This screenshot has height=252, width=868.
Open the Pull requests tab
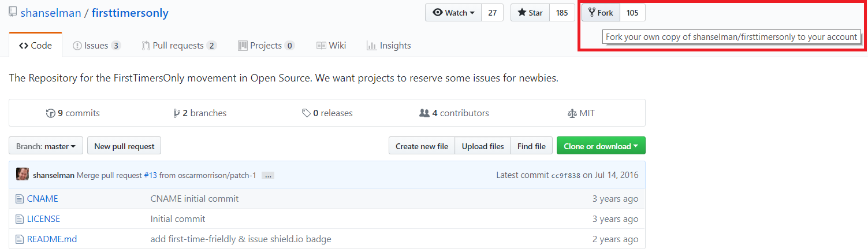(179, 45)
